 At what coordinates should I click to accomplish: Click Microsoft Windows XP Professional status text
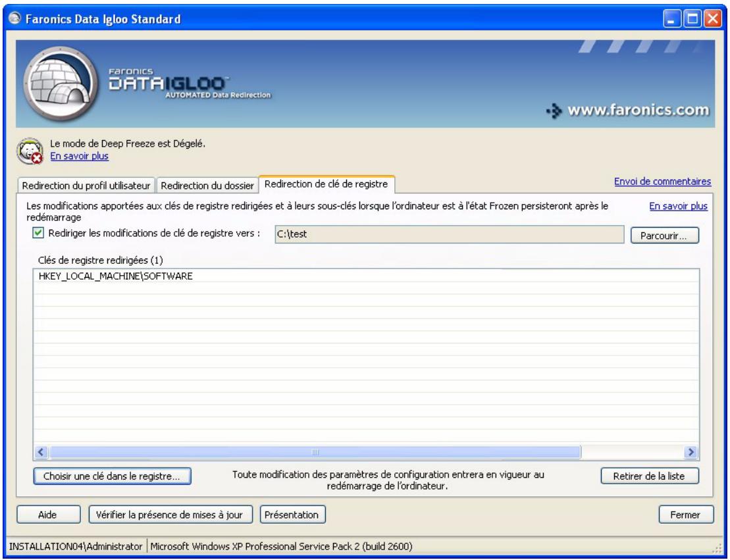tap(281, 546)
